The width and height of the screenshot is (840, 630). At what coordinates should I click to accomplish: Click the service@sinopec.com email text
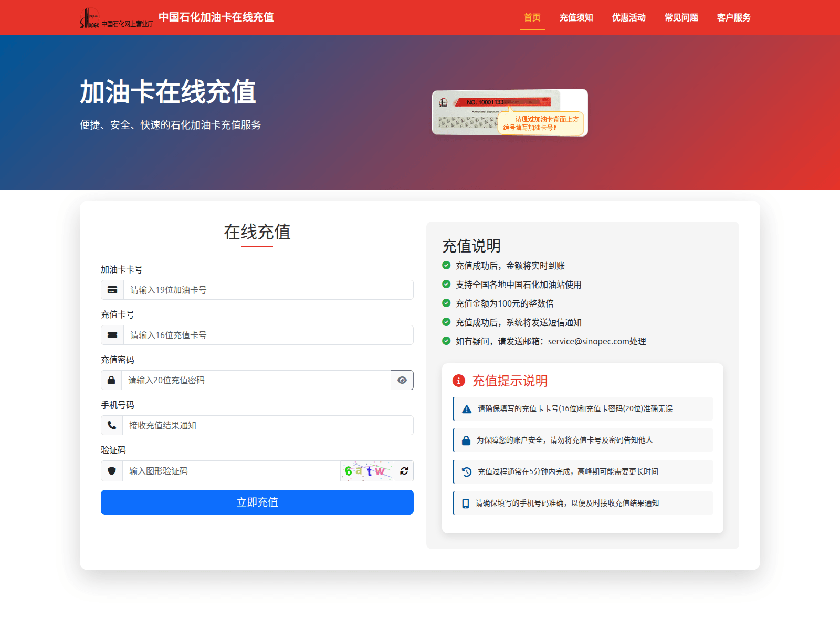coord(589,341)
